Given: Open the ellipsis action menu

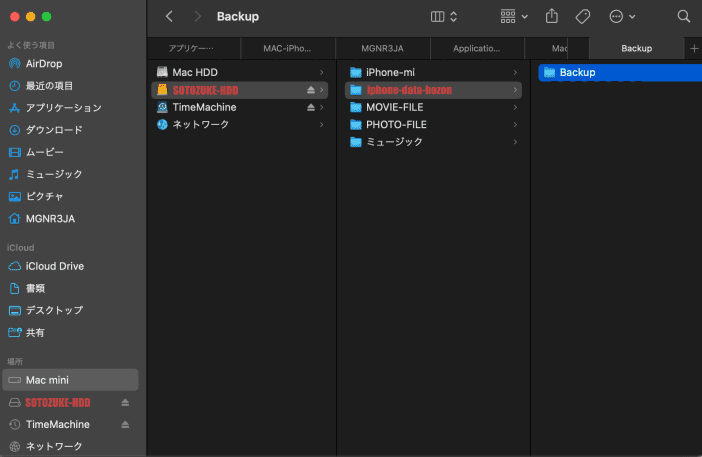Looking at the screenshot, I should coord(622,17).
